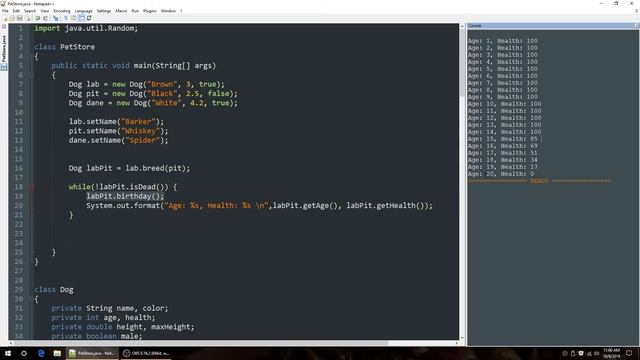Collapse the fold marker at line 6

tap(31, 75)
